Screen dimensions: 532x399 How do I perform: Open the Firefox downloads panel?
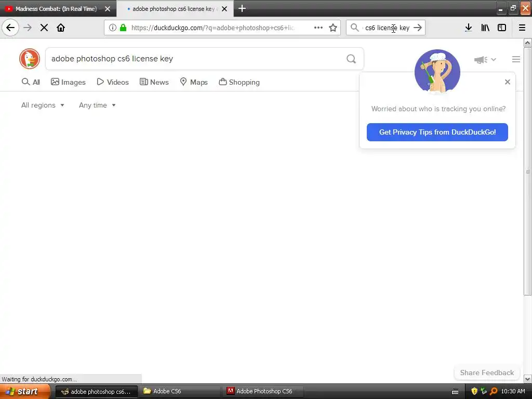coord(468,28)
